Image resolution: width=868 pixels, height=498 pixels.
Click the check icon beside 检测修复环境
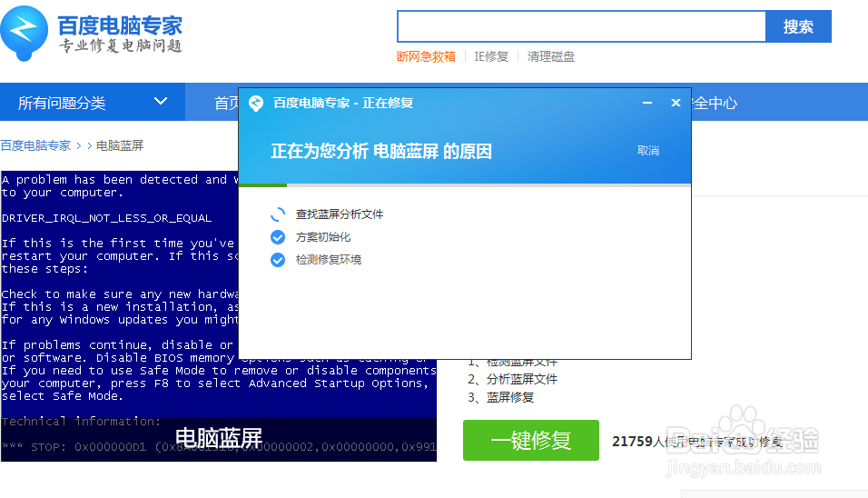(278, 260)
